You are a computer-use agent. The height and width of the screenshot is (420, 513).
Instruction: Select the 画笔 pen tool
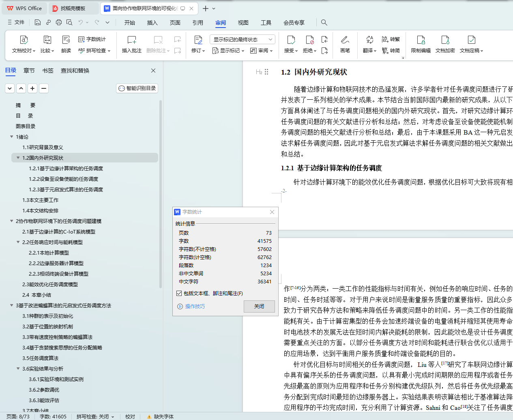point(345,44)
